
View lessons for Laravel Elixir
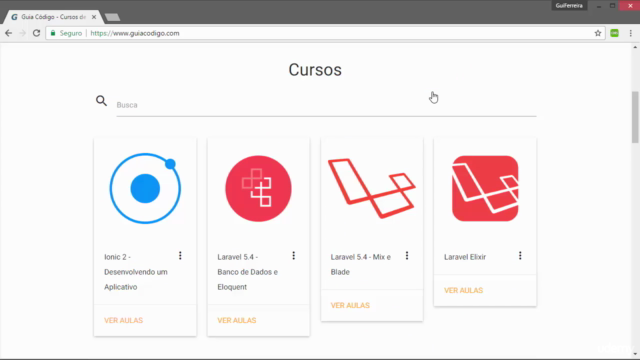pos(463,290)
